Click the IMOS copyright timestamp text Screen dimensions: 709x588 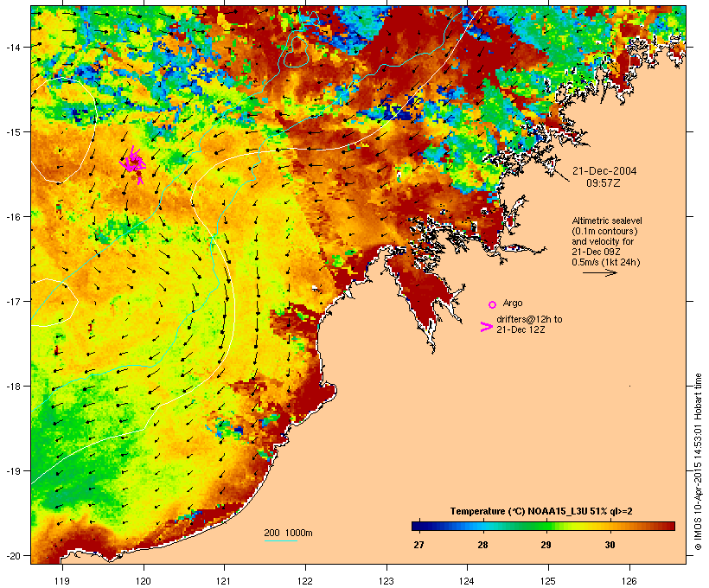coord(698,462)
